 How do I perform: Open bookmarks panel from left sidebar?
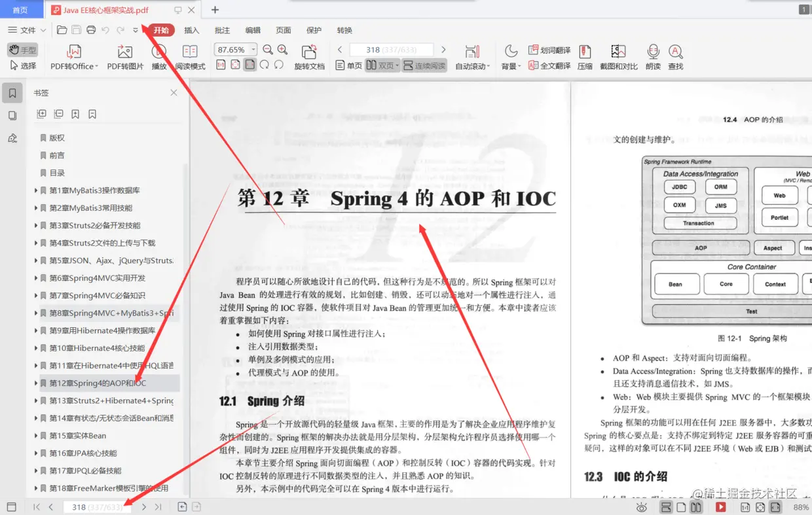pyautogui.click(x=12, y=94)
